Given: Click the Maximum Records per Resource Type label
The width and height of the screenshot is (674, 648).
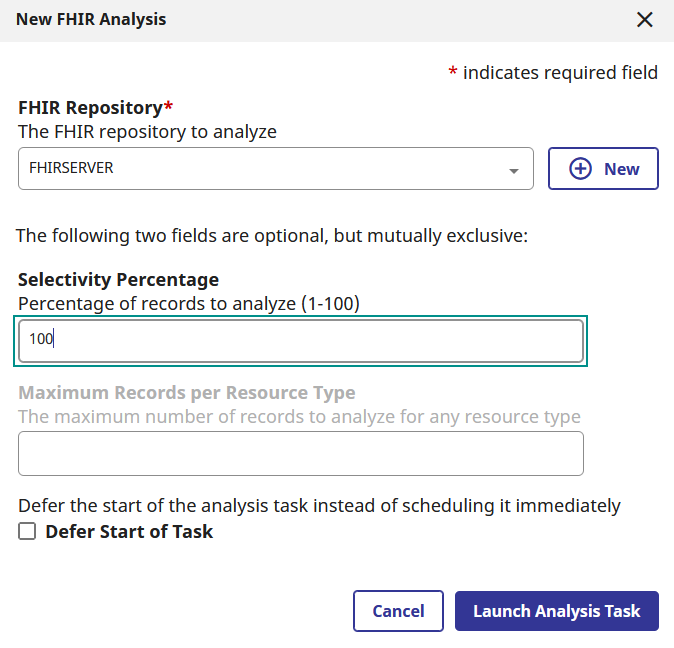Looking at the screenshot, I should [x=187, y=393].
